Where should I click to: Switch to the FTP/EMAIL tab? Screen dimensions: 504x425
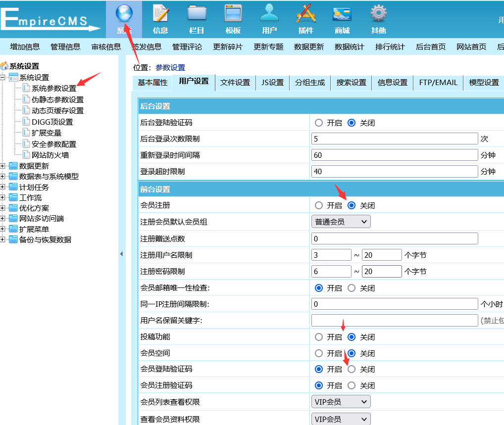tap(438, 83)
